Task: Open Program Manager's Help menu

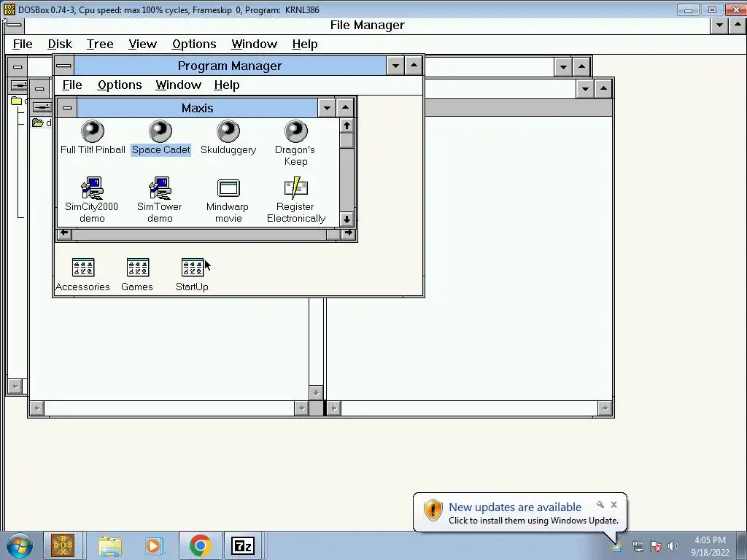Action: click(227, 85)
